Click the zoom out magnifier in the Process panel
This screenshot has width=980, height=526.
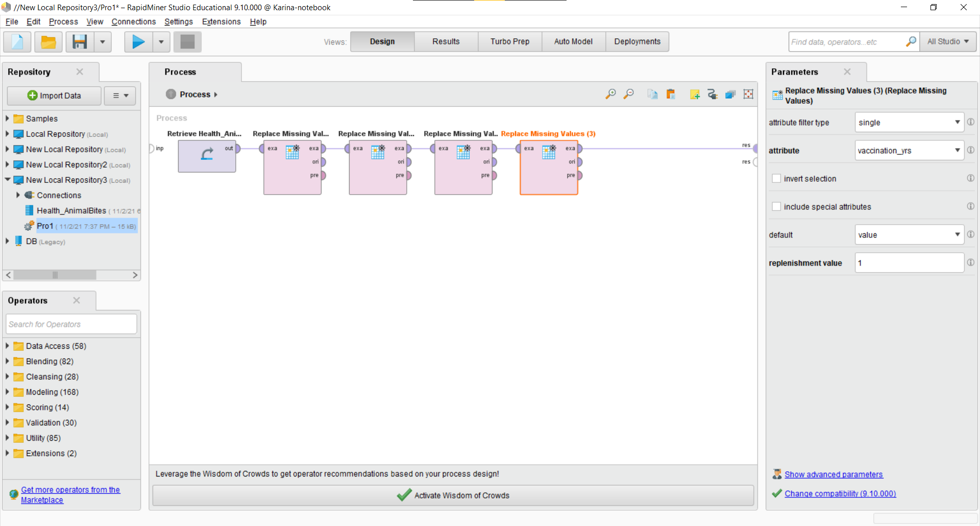(629, 94)
